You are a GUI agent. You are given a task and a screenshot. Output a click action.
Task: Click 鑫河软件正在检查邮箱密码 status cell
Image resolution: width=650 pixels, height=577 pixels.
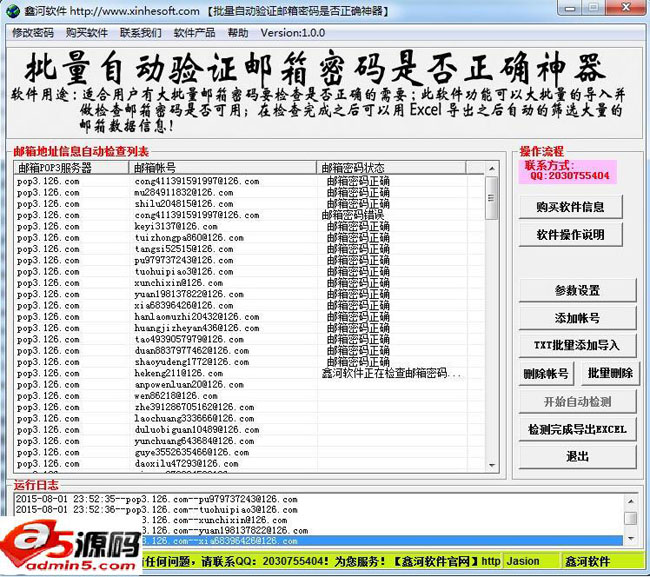[391, 373]
